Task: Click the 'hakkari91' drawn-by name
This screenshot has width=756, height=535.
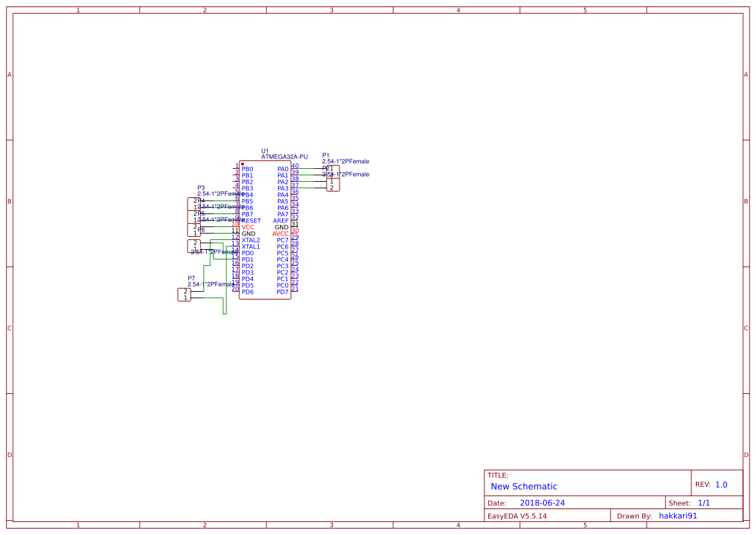Action: pyautogui.click(x=678, y=516)
